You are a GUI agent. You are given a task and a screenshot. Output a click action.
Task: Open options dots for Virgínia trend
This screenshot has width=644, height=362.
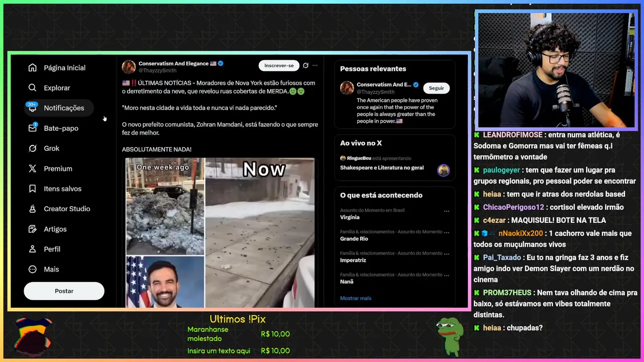click(x=446, y=211)
